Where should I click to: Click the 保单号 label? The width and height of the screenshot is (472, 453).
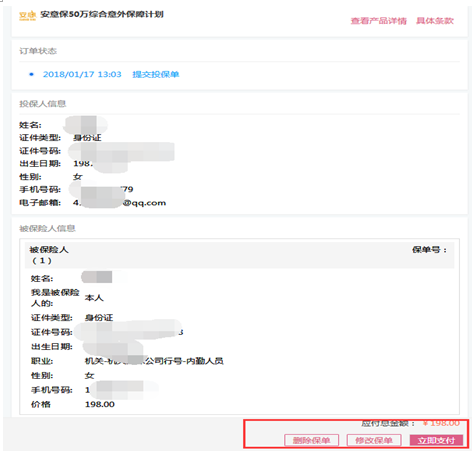(429, 250)
